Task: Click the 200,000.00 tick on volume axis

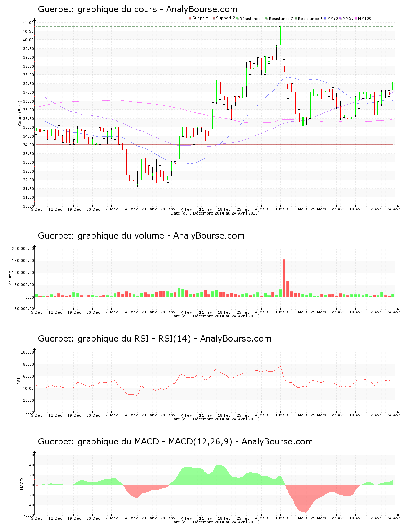Action: coord(23,248)
